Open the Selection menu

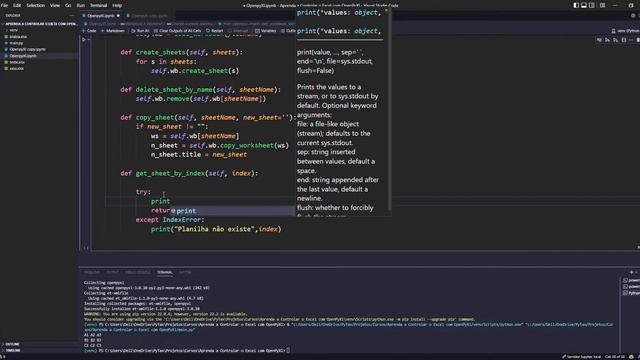click(x=36, y=6)
